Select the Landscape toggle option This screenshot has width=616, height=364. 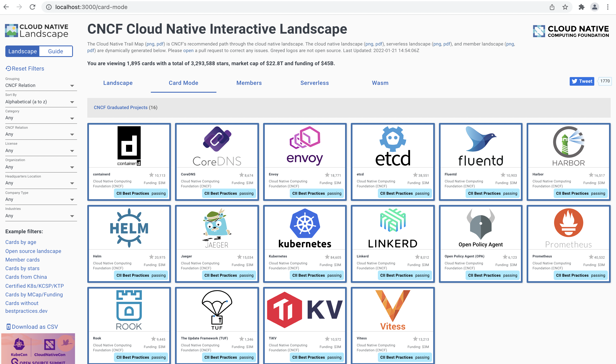(x=23, y=51)
